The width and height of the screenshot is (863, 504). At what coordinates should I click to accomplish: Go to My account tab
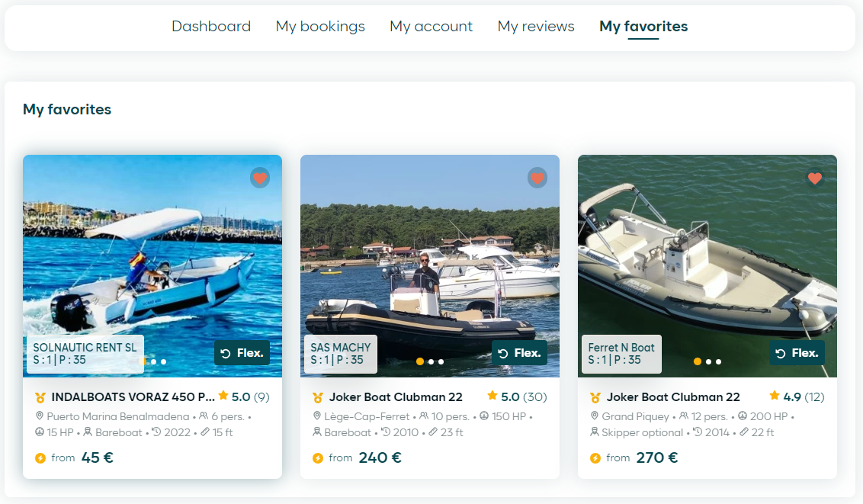click(x=431, y=27)
